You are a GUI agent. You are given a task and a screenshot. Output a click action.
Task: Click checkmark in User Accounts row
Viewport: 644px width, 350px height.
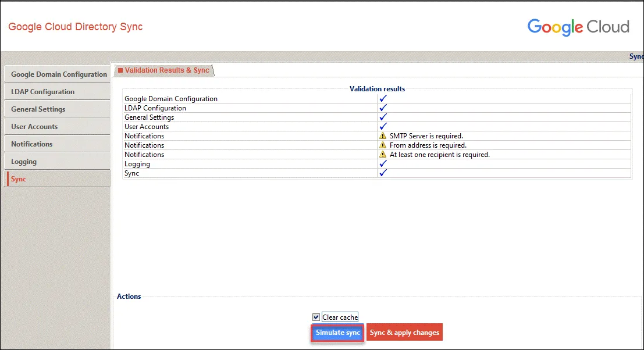[383, 126]
